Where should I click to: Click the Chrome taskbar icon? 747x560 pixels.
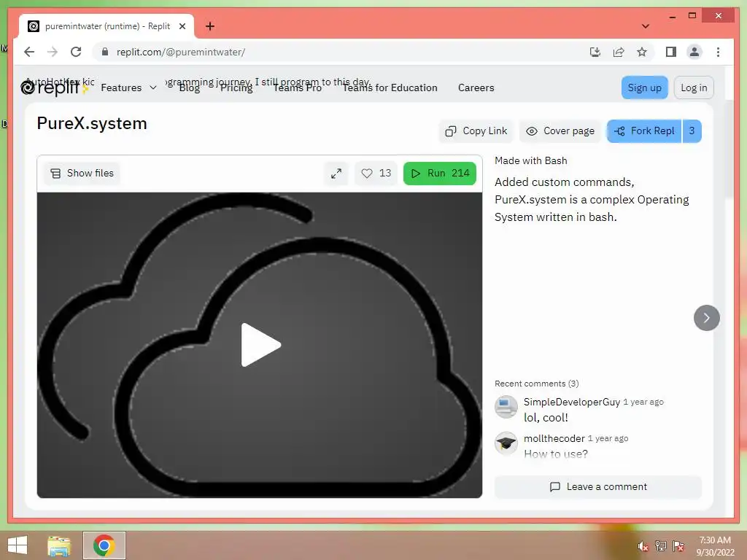click(x=104, y=545)
